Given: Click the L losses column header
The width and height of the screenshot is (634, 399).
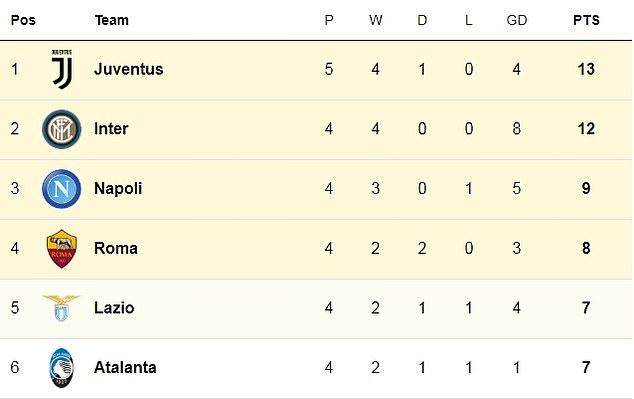Looking at the screenshot, I should pos(469,20).
